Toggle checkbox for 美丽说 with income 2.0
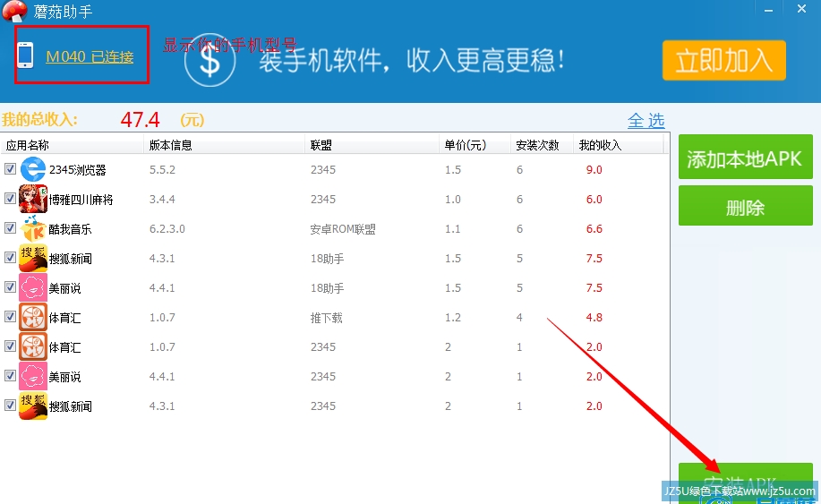 [10, 376]
